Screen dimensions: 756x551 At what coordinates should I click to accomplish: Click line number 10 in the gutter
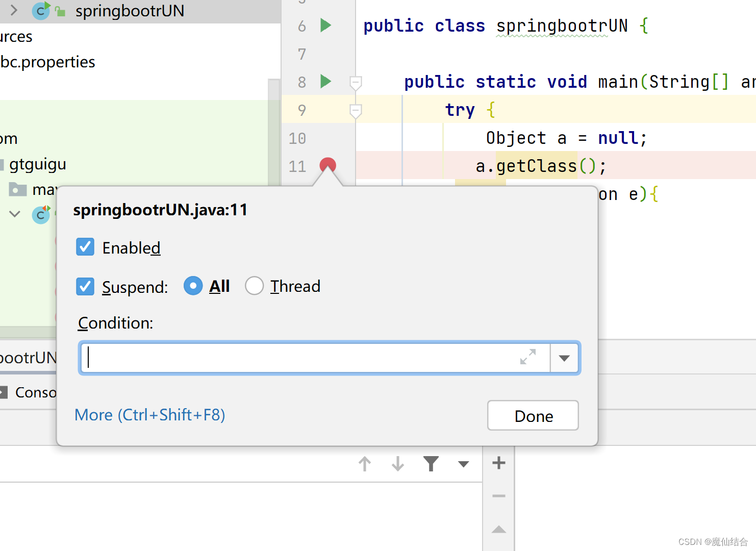(x=297, y=138)
